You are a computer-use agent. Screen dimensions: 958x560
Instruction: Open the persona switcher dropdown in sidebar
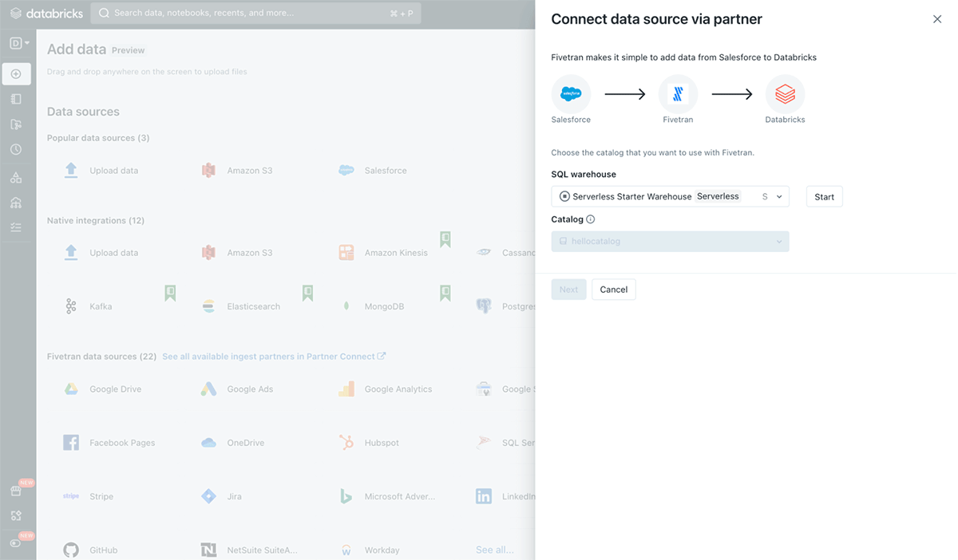pyautogui.click(x=19, y=43)
